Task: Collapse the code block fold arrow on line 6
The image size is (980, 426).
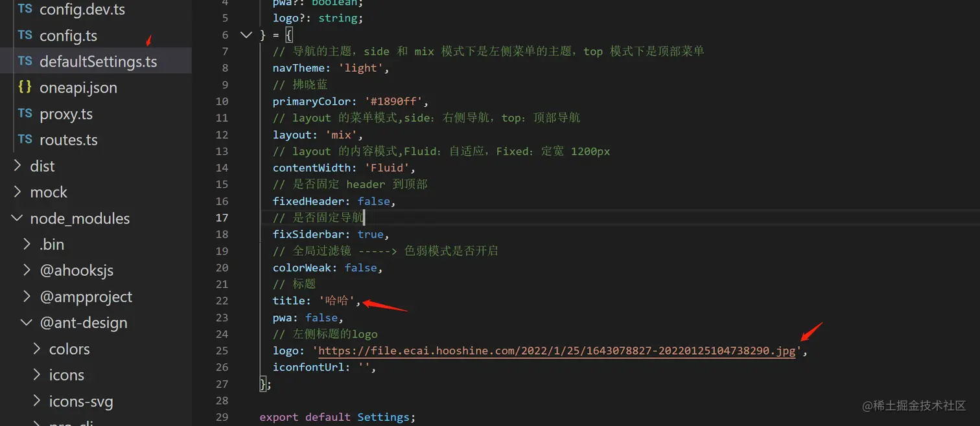Action: (x=246, y=34)
